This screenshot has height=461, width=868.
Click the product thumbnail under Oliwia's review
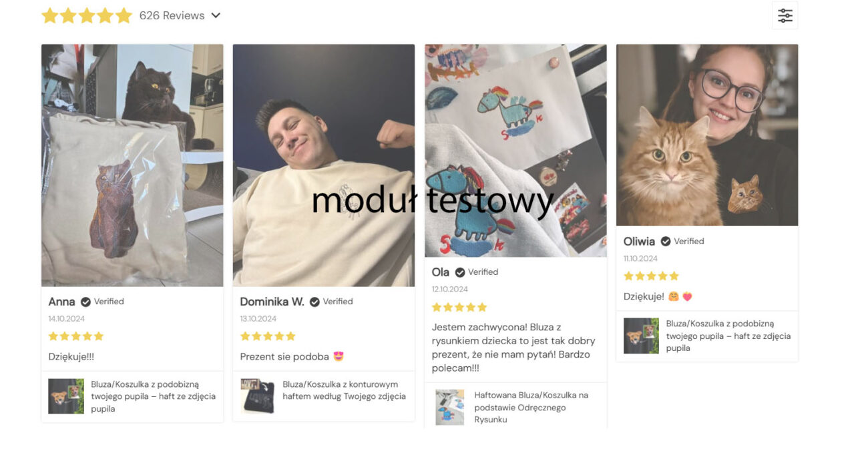tap(641, 336)
